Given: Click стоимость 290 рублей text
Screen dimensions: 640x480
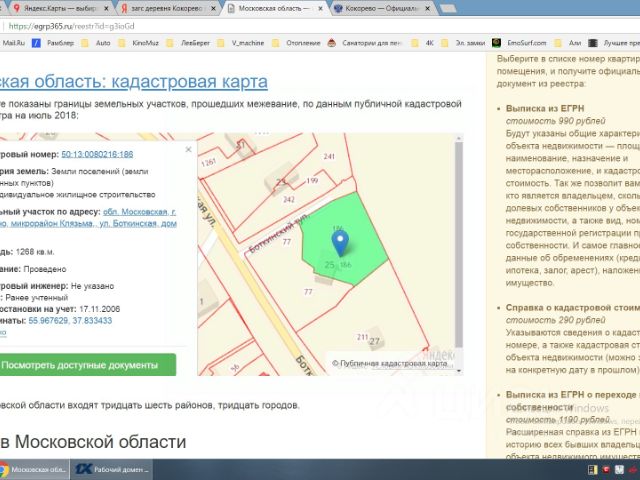Looking at the screenshot, I should [x=555, y=320].
